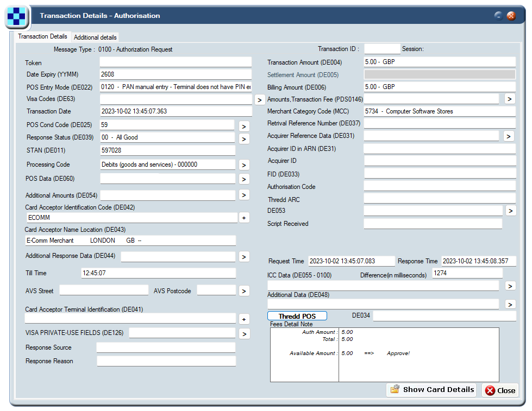The image size is (532, 411).
Task: Expand Visa Codes (DE63) details arrow
Action: coord(260,100)
